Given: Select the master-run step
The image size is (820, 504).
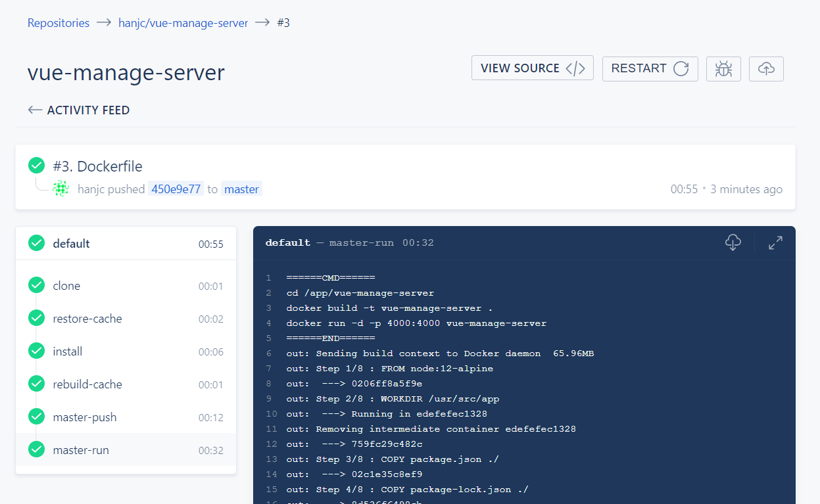Looking at the screenshot, I should click(x=126, y=450).
